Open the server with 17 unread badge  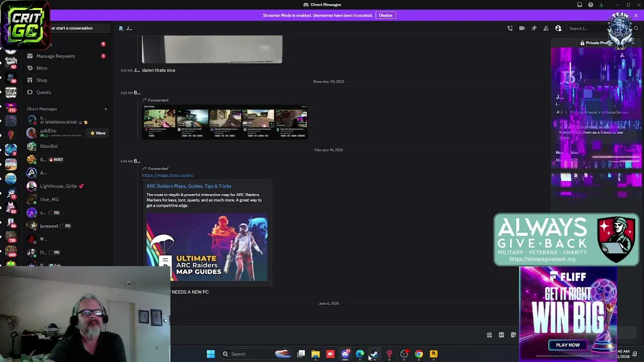[11, 194]
